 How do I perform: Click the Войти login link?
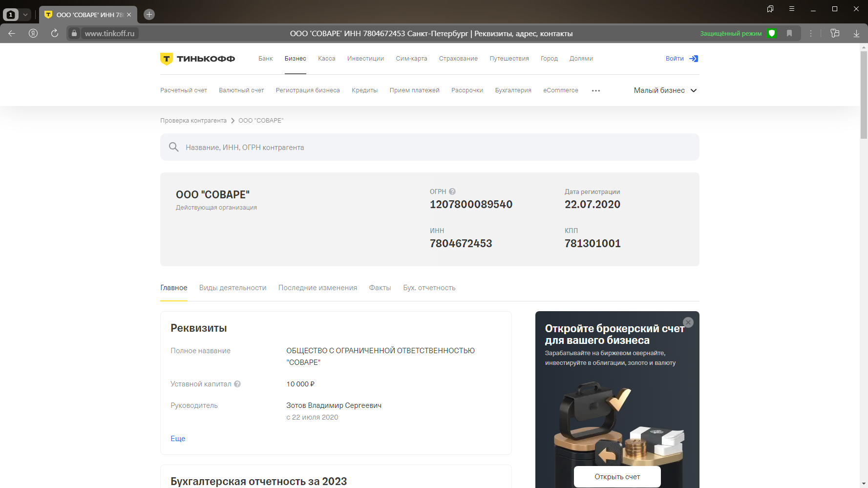tap(675, 59)
